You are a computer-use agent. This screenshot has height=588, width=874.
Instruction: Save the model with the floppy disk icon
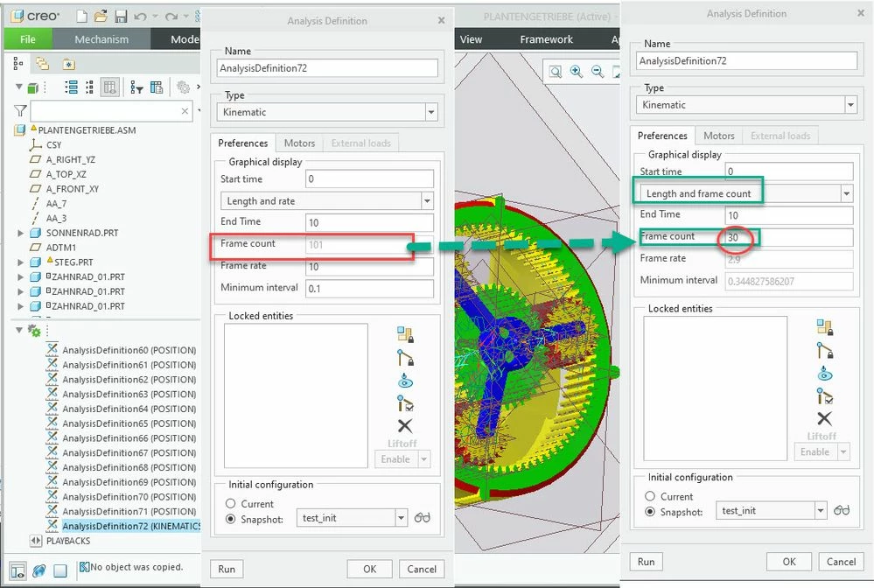pyautogui.click(x=121, y=16)
